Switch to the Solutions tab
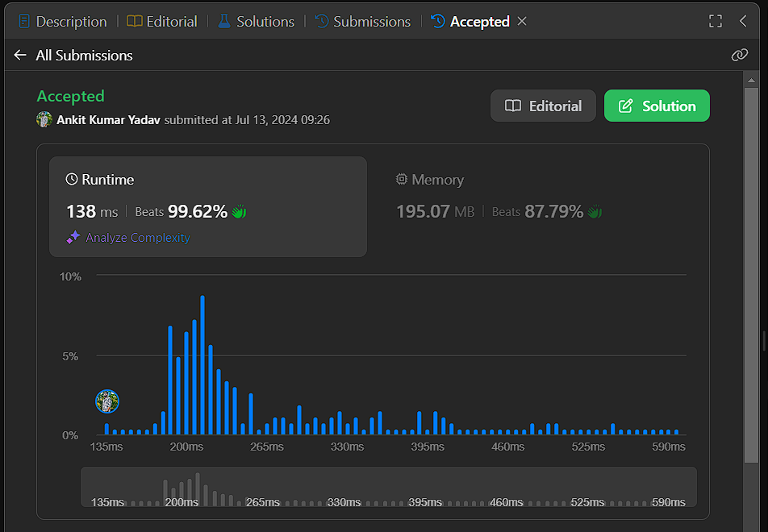This screenshot has width=768, height=532. (256, 22)
